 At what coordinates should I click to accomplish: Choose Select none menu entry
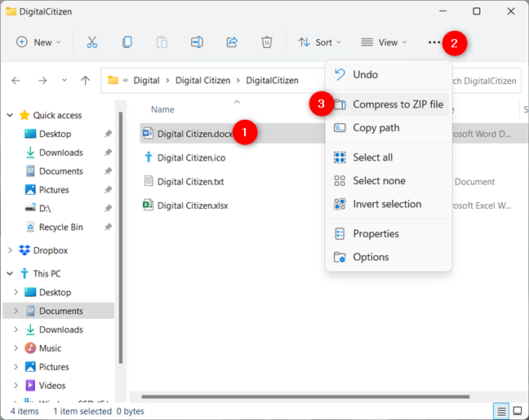[389, 181]
